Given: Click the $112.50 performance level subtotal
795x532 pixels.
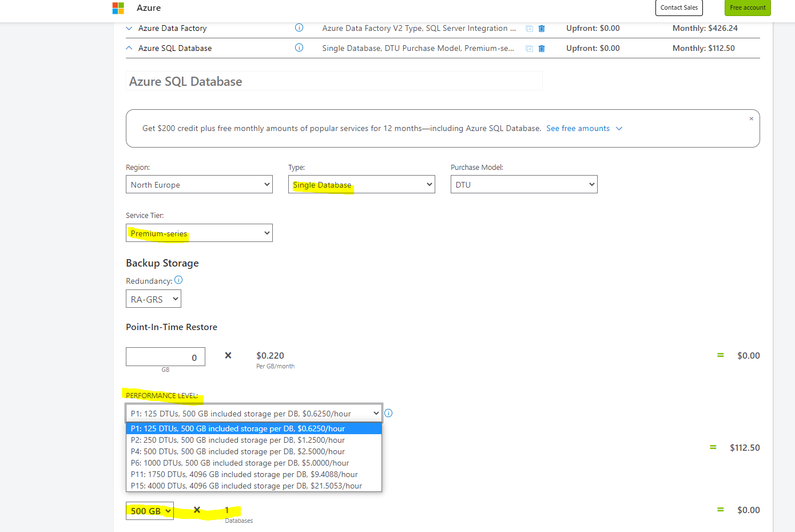Looking at the screenshot, I should [x=745, y=447].
